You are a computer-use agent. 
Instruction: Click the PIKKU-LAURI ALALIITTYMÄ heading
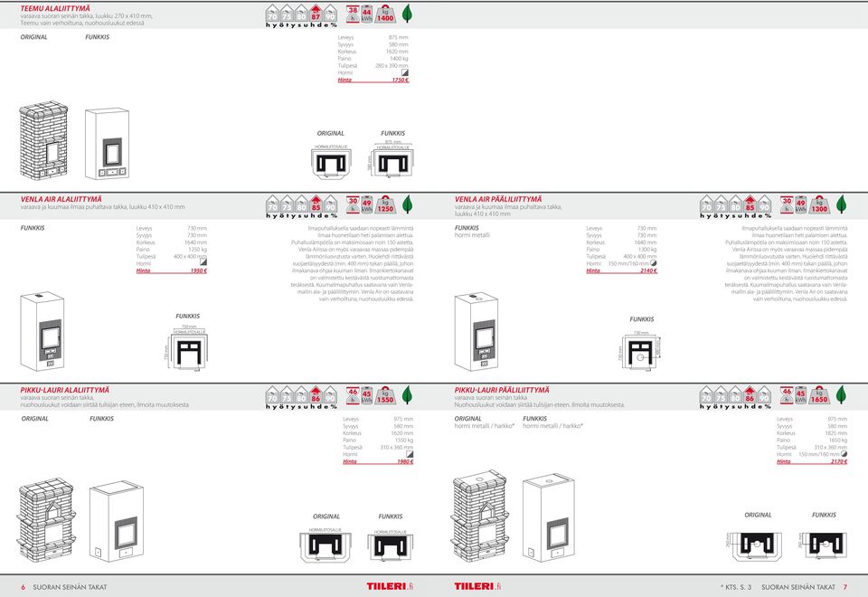[x=65, y=390]
